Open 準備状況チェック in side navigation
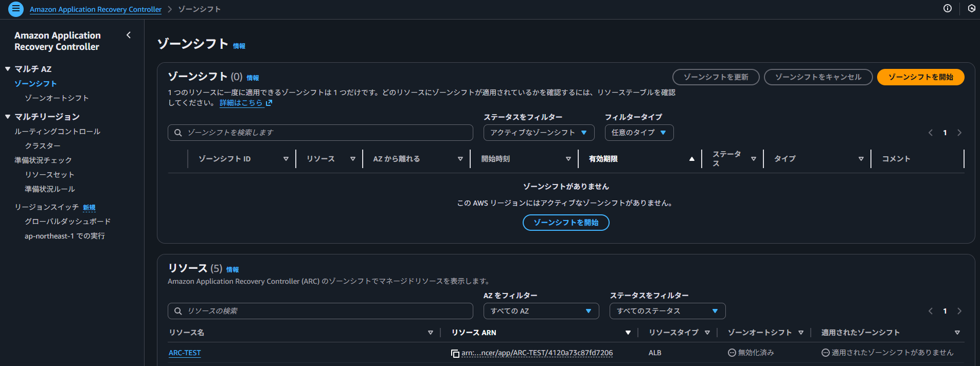This screenshot has height=366, width=980. 43,160
